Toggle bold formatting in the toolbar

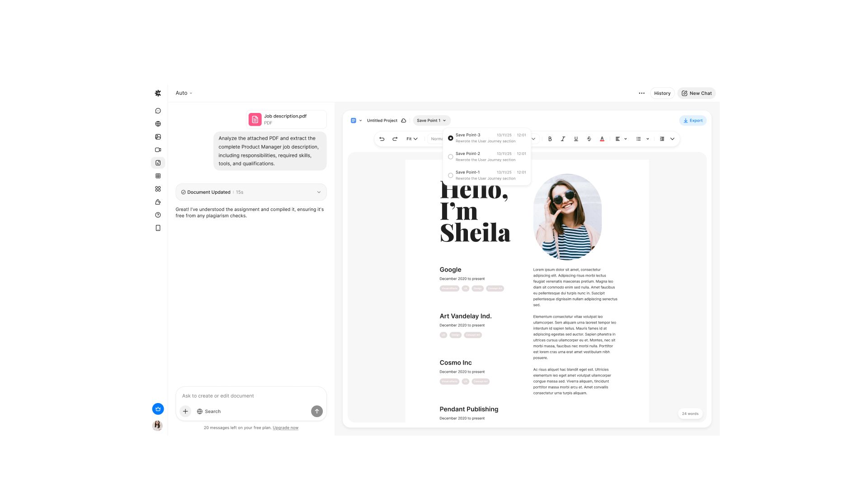550,139
